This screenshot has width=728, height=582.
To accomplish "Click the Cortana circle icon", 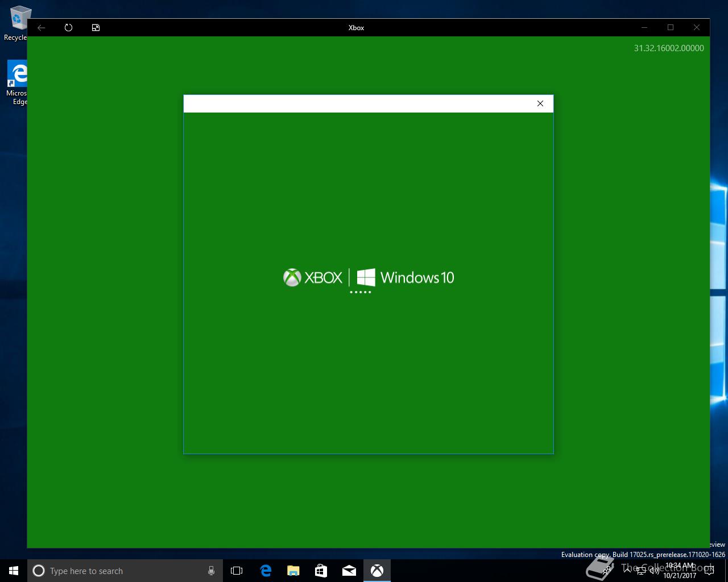I will point(39,571).
